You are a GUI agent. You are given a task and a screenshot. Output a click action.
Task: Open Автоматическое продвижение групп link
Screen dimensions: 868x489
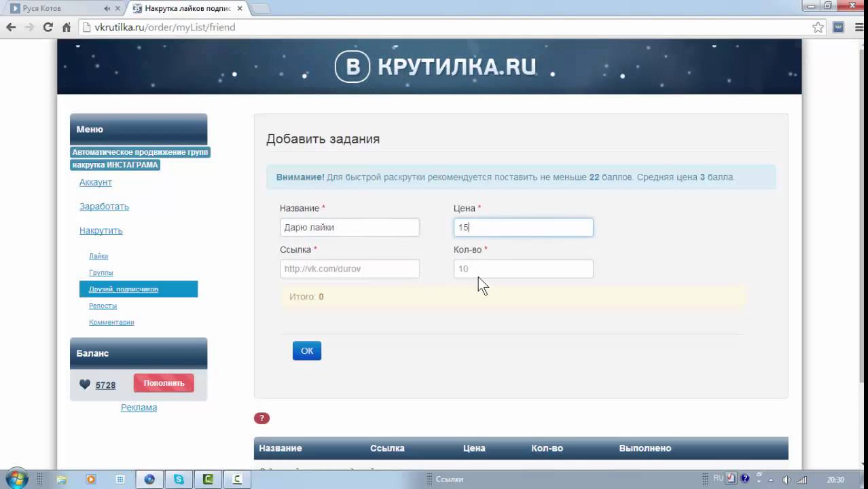(x=141, y=152)
